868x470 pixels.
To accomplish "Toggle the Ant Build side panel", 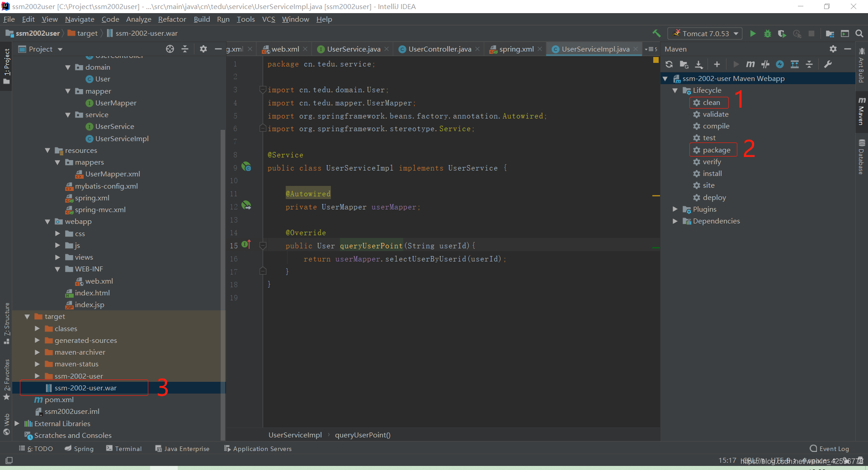I will [x=862, y=65].
